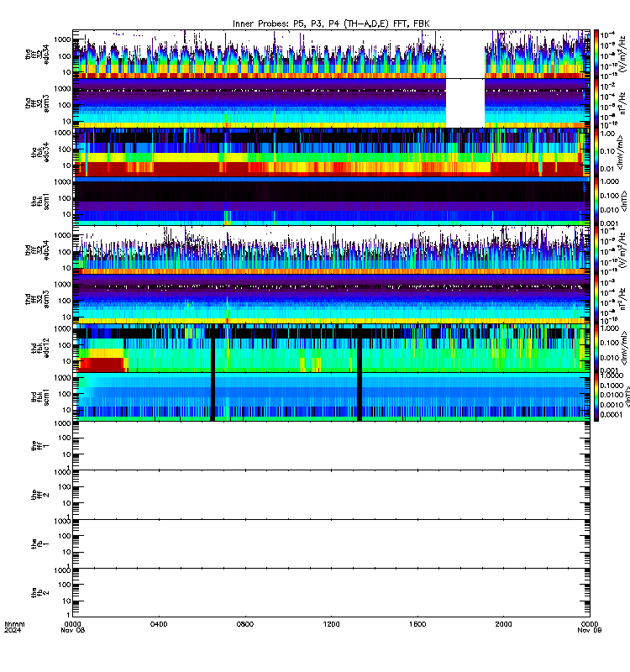This screenshot has width=630, height=672.
Task: Click the tha fbk edc34 color bar
Action: (x=596, y=152)
